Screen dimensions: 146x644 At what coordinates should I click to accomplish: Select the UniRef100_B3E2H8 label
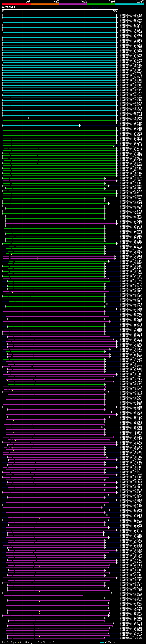click(131, 321)
